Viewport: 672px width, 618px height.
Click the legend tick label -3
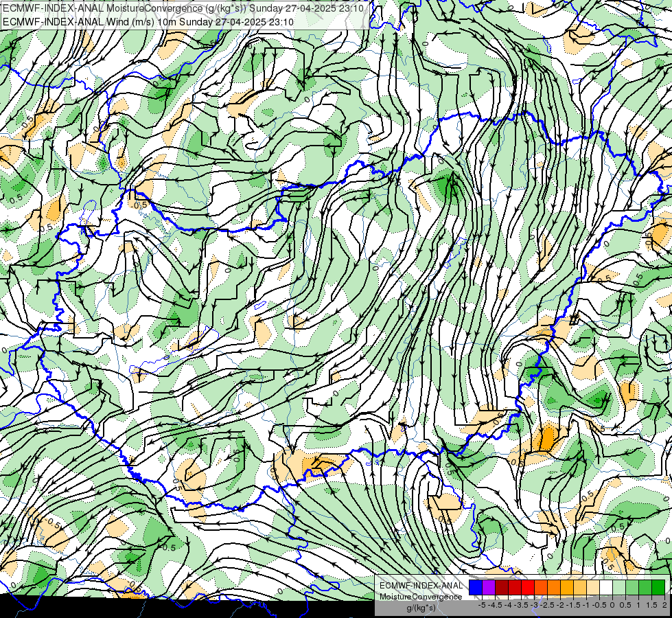tap(534, 605)
